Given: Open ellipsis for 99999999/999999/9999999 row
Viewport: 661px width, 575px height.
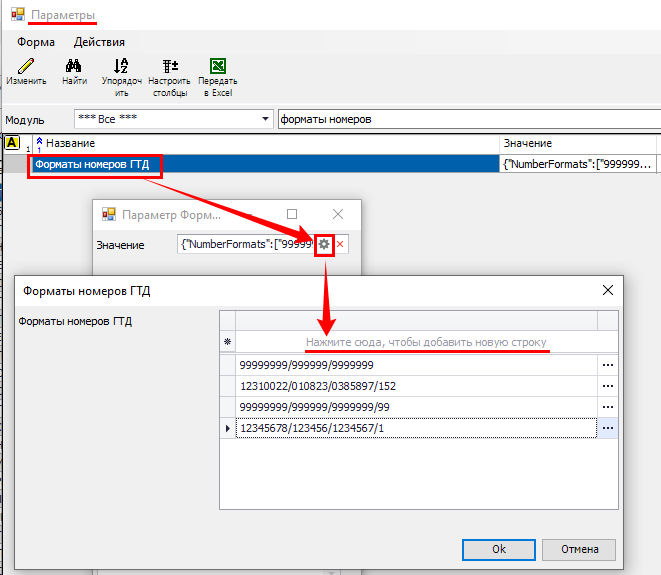Looking at the screenshot, I should coord(607,366).
